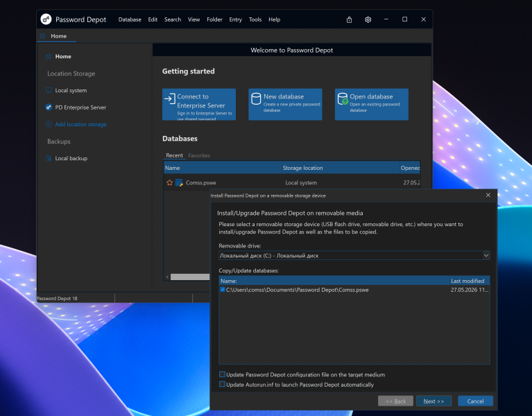Sort databases by the Name column header

[223, 168]
